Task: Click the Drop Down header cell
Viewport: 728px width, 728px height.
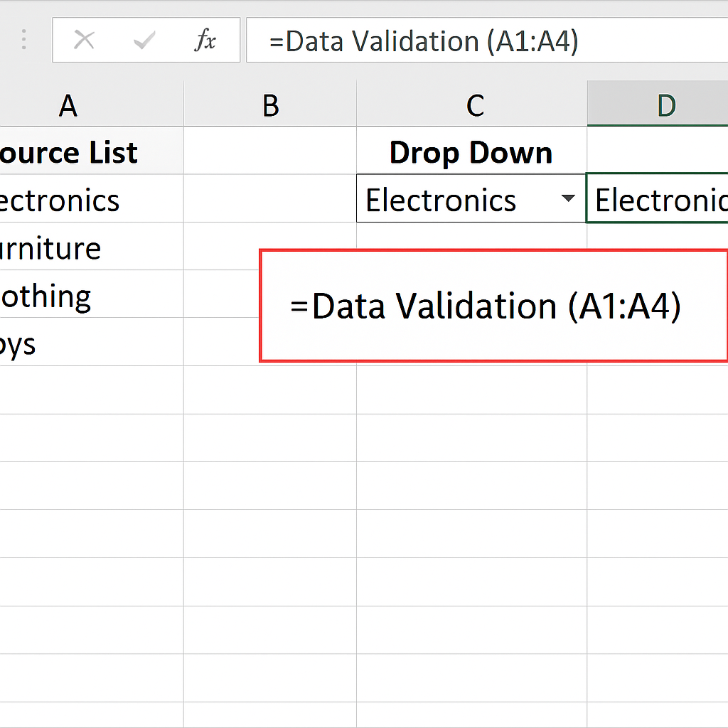Action: pyautogui.click(x=471, y=153)
